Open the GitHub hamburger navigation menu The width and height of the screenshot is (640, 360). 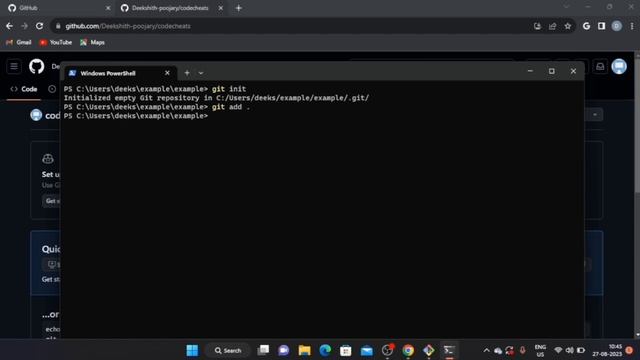click(x=14, y=67)
